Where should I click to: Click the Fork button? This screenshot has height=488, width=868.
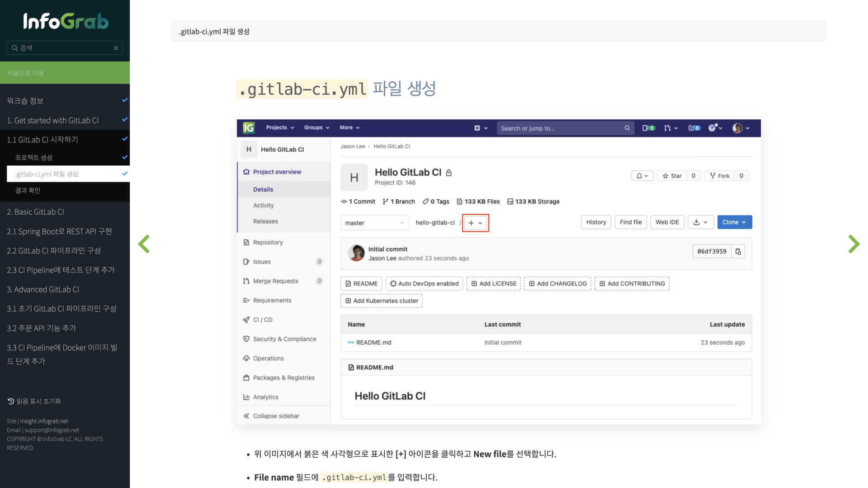[720, 176]
